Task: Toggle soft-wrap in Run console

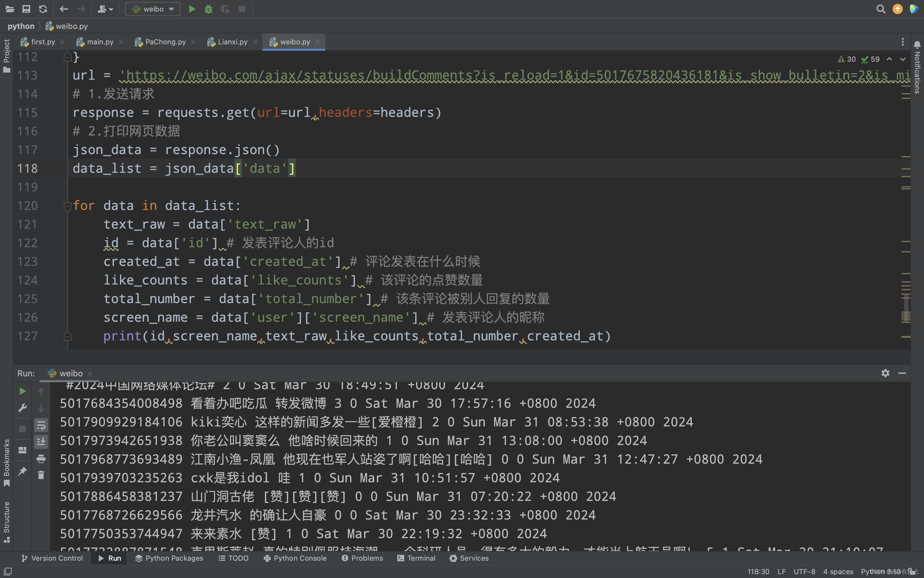Action: 41,425
